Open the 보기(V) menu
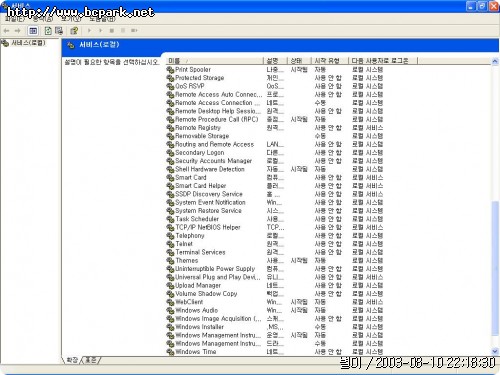 tap(70, 19)
